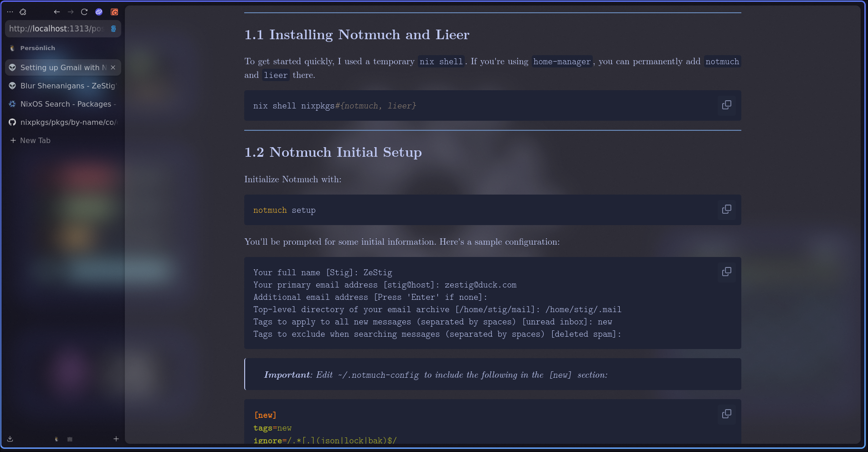
Task: Copy the sample configuration code block
Action: 726,272
